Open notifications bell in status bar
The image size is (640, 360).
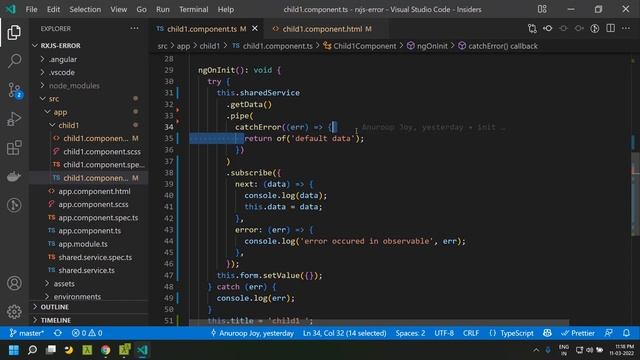(x=626, y=333)
